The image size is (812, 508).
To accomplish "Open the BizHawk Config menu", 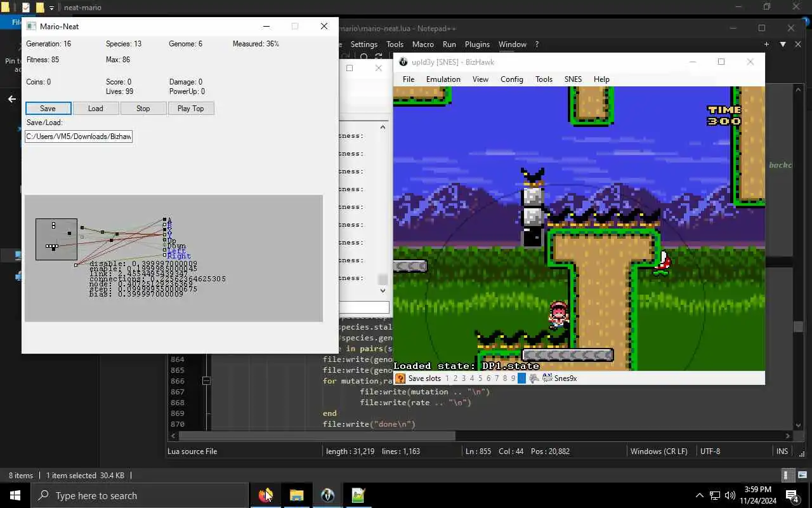I will [x=512, y=79].
